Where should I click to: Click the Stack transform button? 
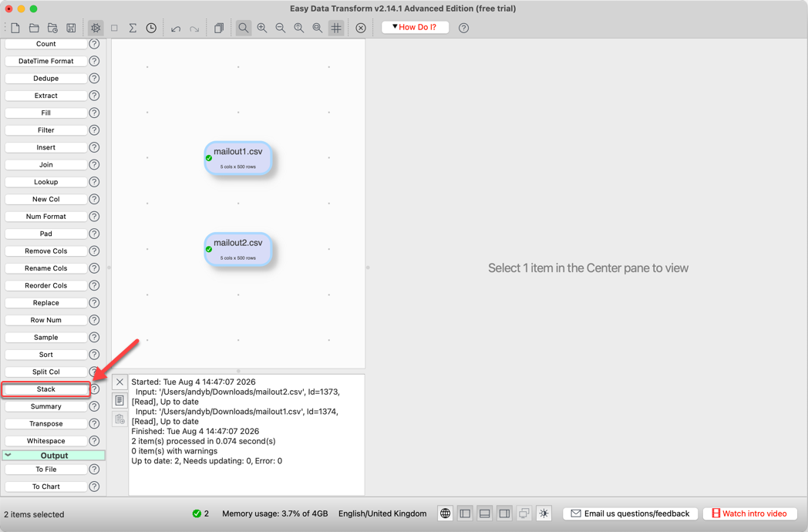(x=45, y=389)
